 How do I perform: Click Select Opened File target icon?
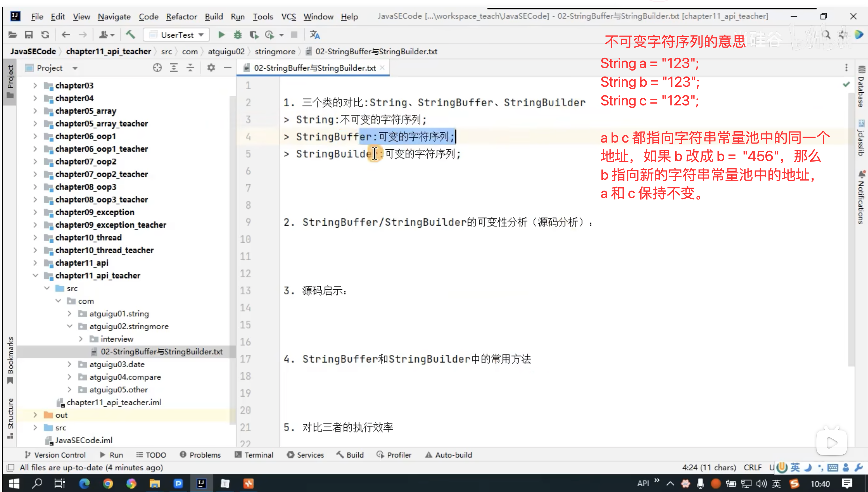coord(157,68)
